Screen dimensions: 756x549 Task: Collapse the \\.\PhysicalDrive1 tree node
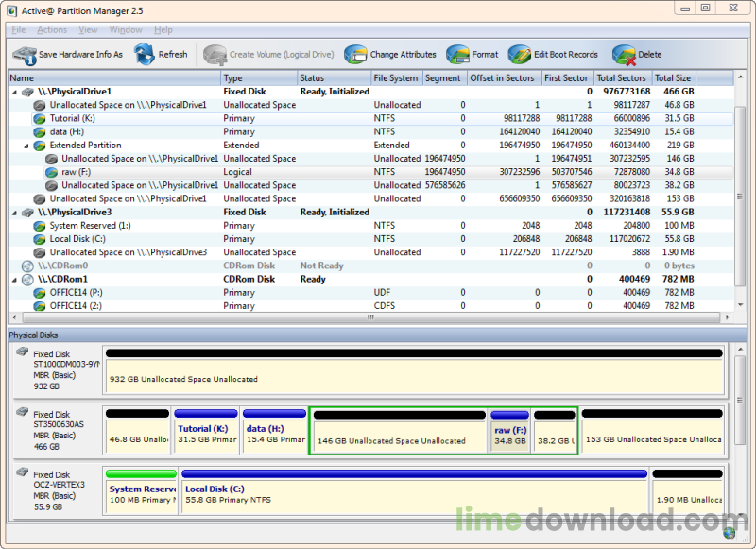tap(12, 91)
